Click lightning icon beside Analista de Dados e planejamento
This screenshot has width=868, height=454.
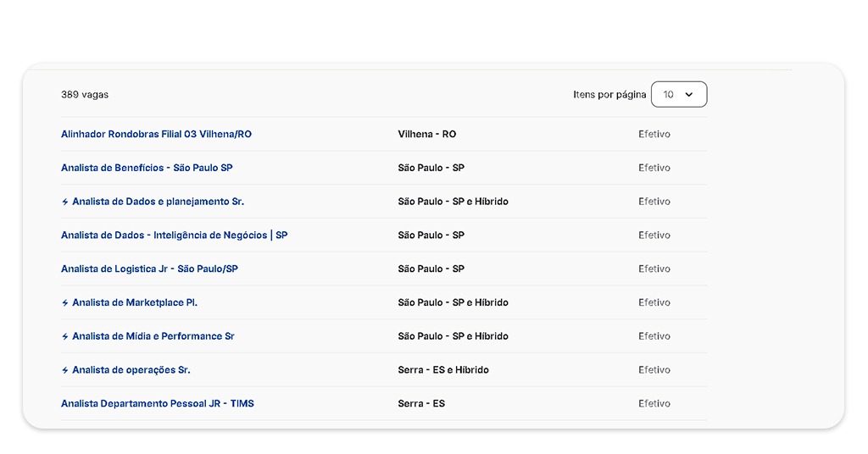tap(65, 202)
